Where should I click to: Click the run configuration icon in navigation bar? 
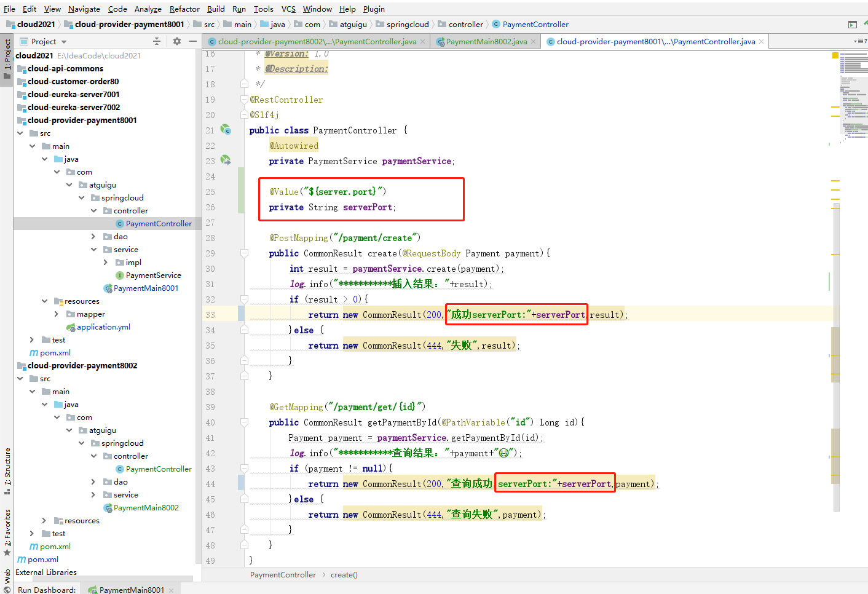[852, 25]
